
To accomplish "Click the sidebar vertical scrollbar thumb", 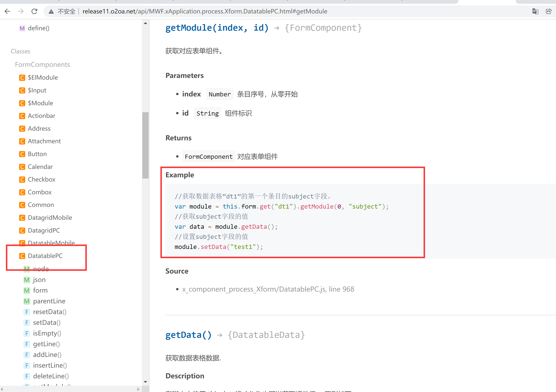I will click(x=145, y=145).
